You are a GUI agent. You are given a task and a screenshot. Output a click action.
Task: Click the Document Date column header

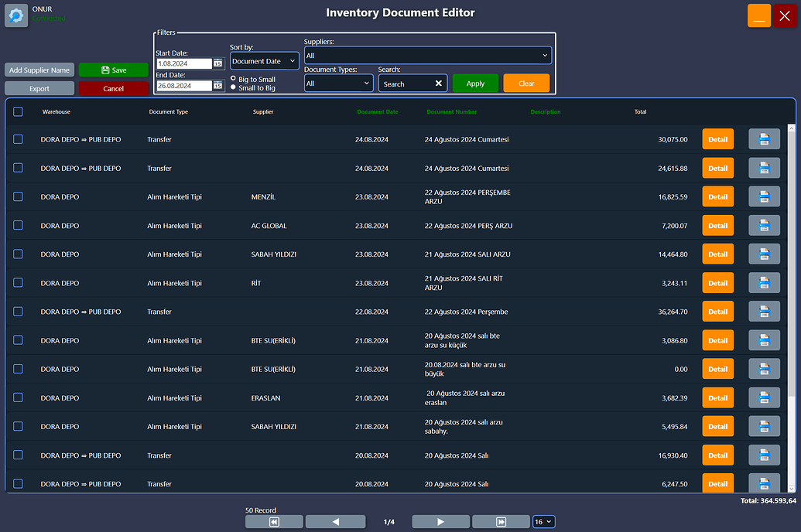377,112
